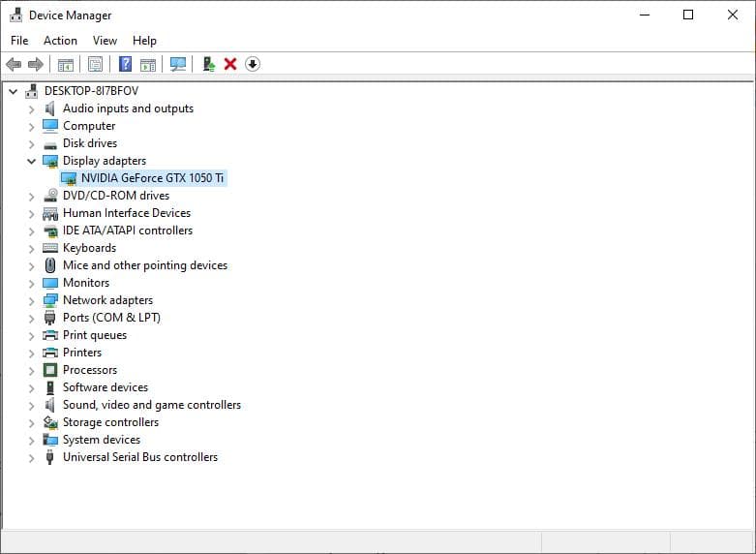The width and height of the screenshot is (756, 554).
Task: Expand the Audio inputs and outputs node
Action: click(x=31, y=108)
